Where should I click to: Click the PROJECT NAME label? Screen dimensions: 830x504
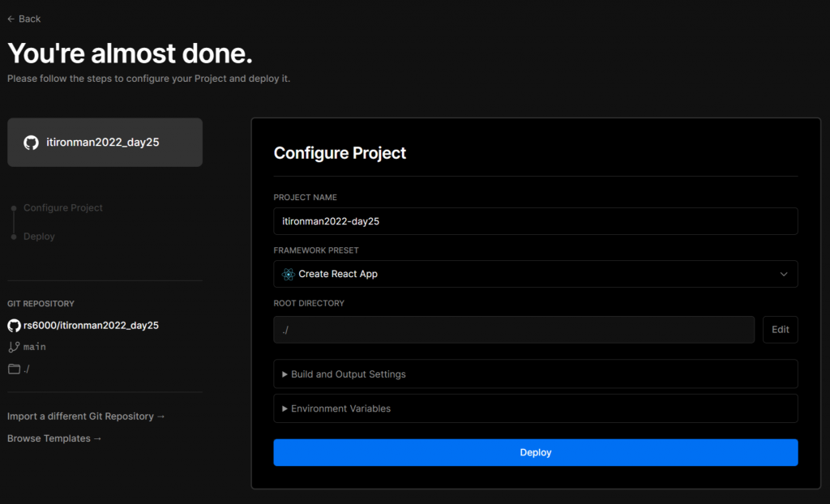point(306,198)
